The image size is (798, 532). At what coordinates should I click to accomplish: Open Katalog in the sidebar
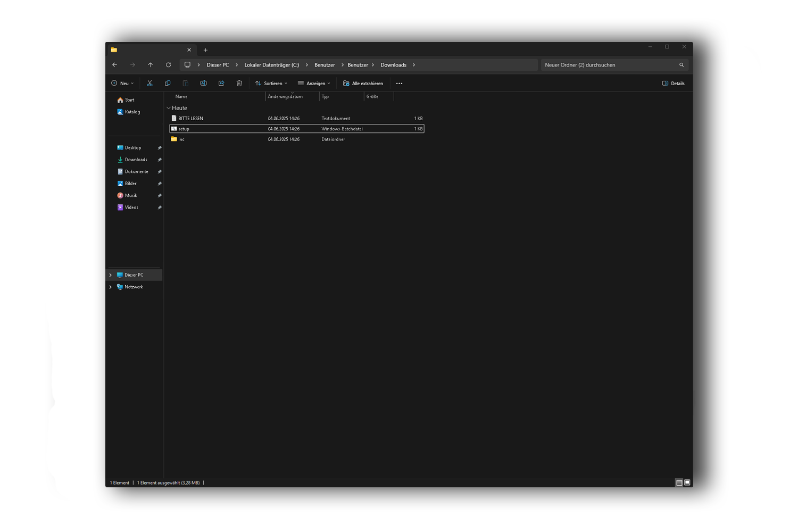click(x=128, y=112)
